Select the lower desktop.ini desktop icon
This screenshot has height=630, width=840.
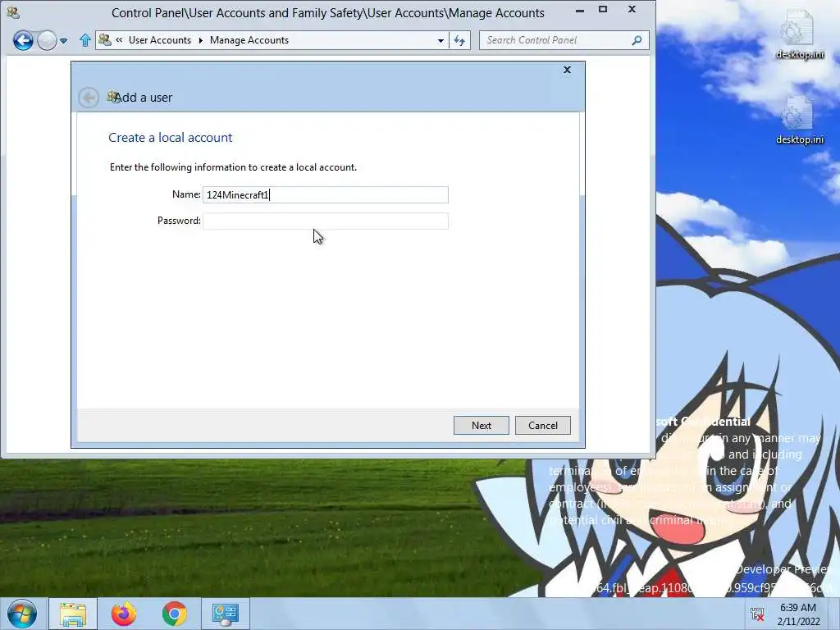tap(800, 120)
